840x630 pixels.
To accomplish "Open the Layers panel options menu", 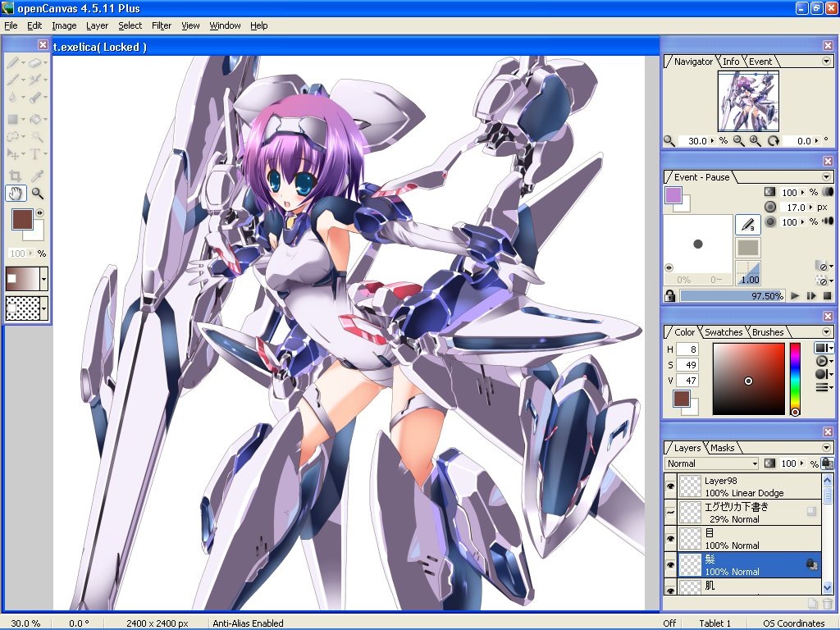I will tap(827, 447).
